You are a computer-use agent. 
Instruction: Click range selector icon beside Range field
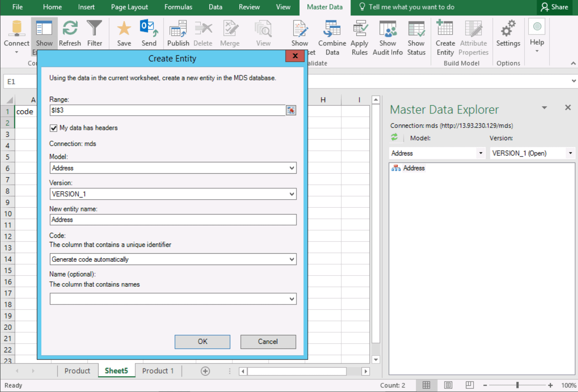pos(291,110)
